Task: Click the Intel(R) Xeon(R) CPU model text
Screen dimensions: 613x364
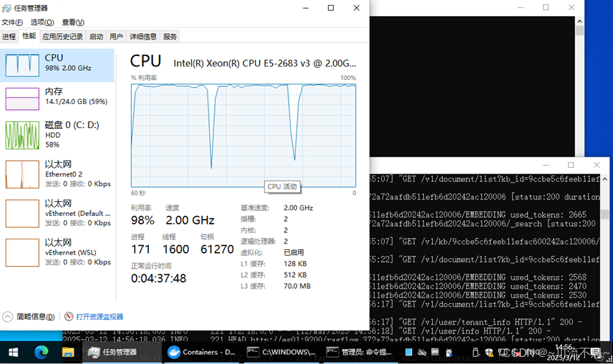Action: click(264, 63)
